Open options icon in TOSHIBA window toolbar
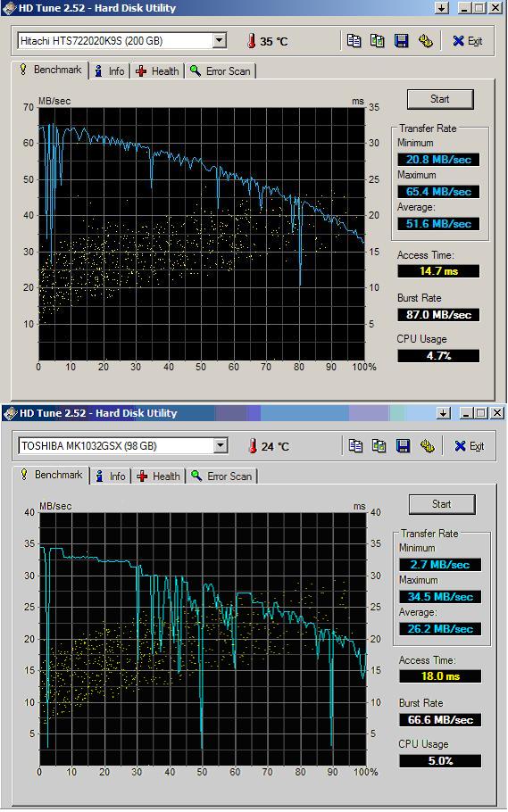The image size is (508, 812). point(427,446)
